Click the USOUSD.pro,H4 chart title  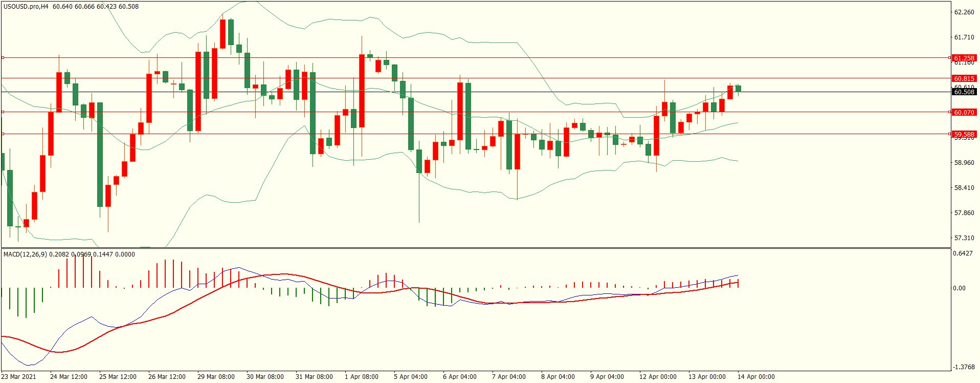pyautogui.click(x=26, y=7)
